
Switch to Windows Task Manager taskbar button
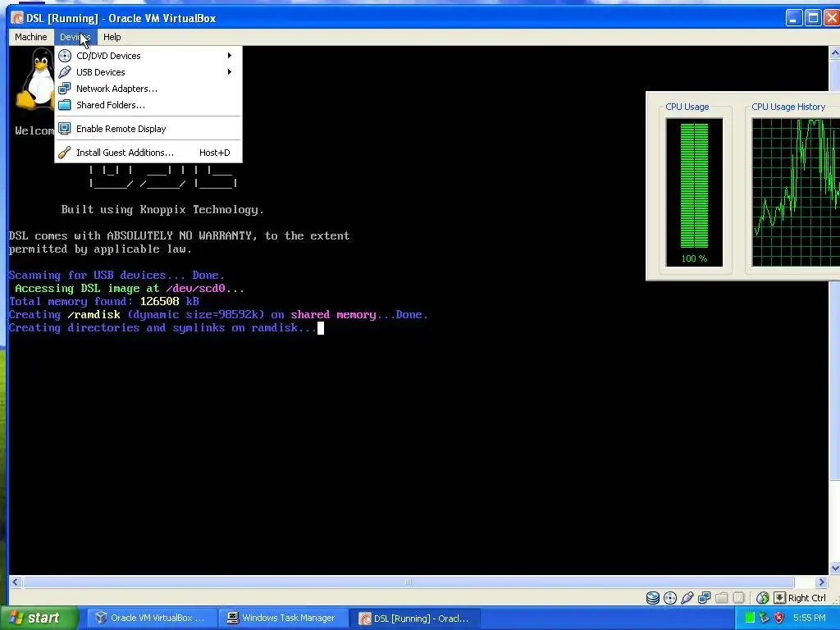pos(283,619)
